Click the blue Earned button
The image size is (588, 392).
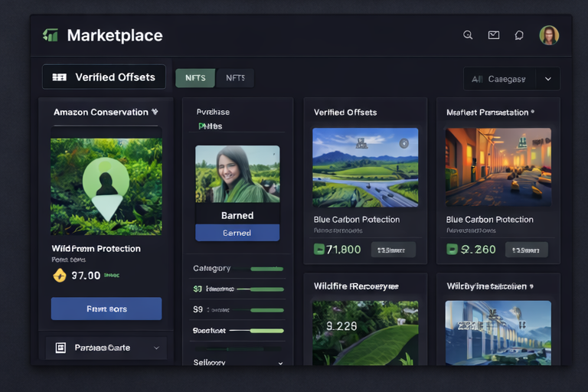pos(237,233)
